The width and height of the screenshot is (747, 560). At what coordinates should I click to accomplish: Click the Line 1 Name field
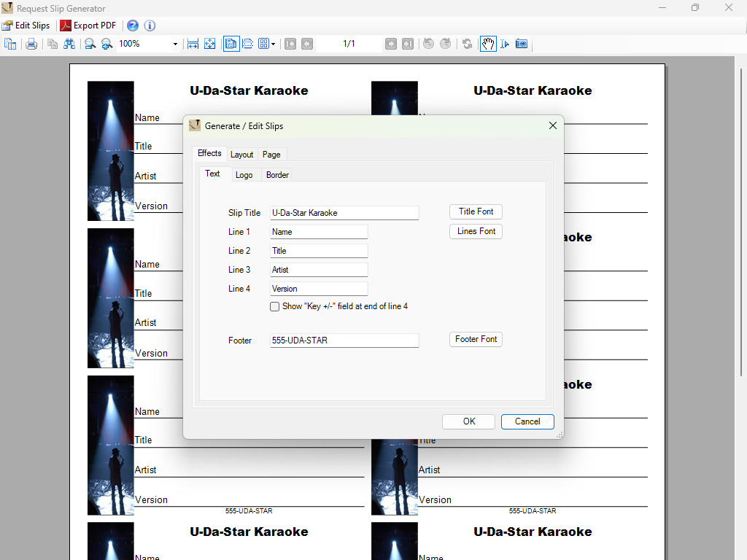320,232
